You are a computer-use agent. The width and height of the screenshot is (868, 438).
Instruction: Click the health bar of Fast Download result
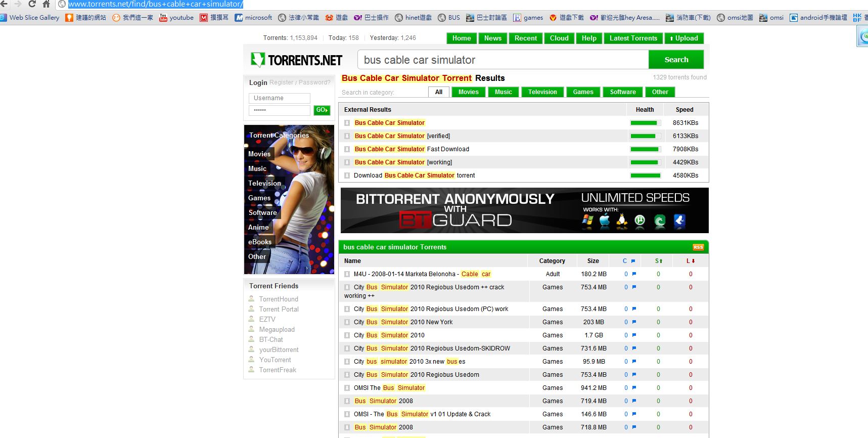[x=645, y=149]
